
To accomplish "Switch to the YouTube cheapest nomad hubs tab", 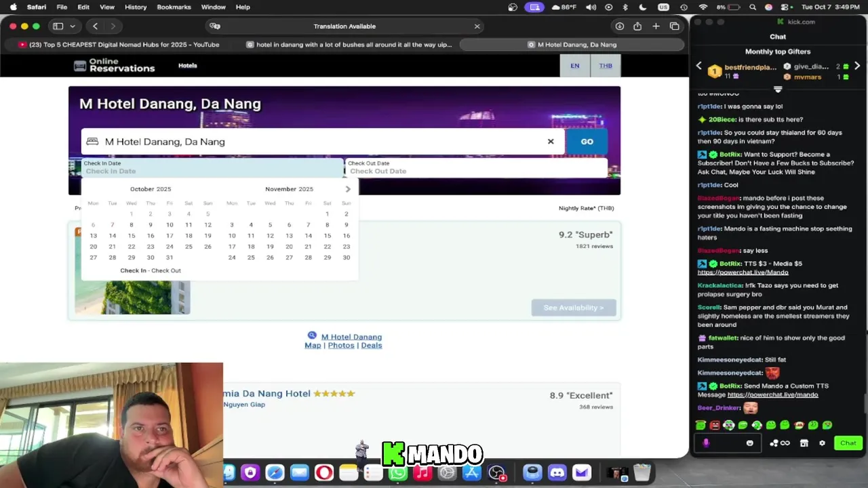I will pyautogui.click(x=119, y=45).
